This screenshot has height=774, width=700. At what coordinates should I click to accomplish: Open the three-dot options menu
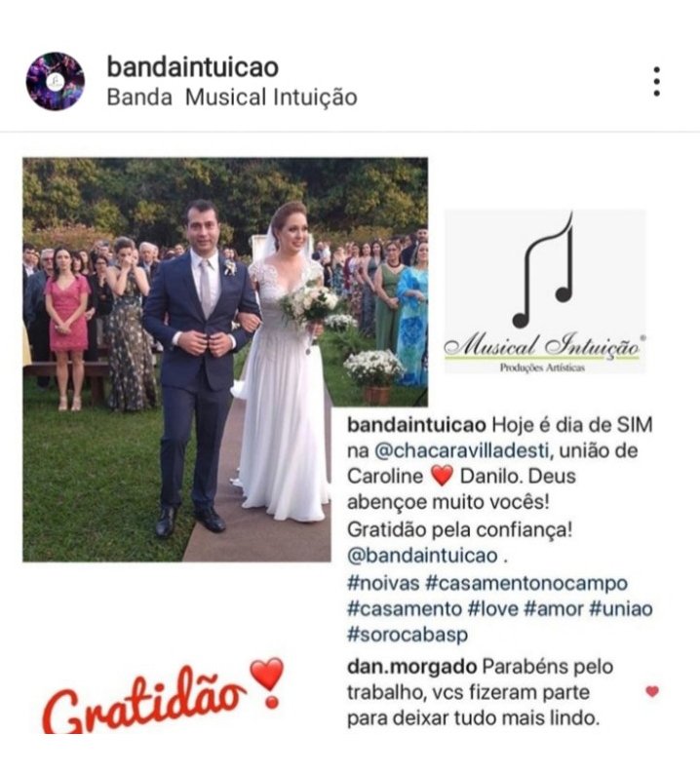(x=656, y=82)
